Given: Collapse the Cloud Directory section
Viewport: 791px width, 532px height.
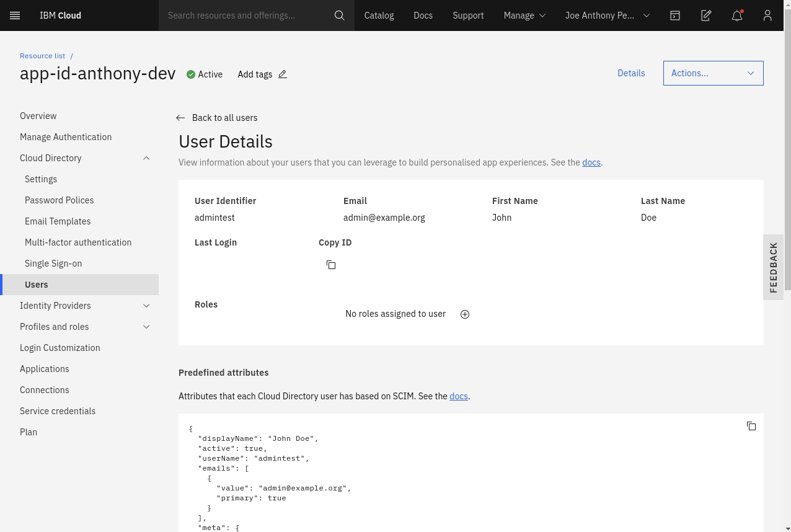Looking at the screenshot, I should tap(146, 158).
